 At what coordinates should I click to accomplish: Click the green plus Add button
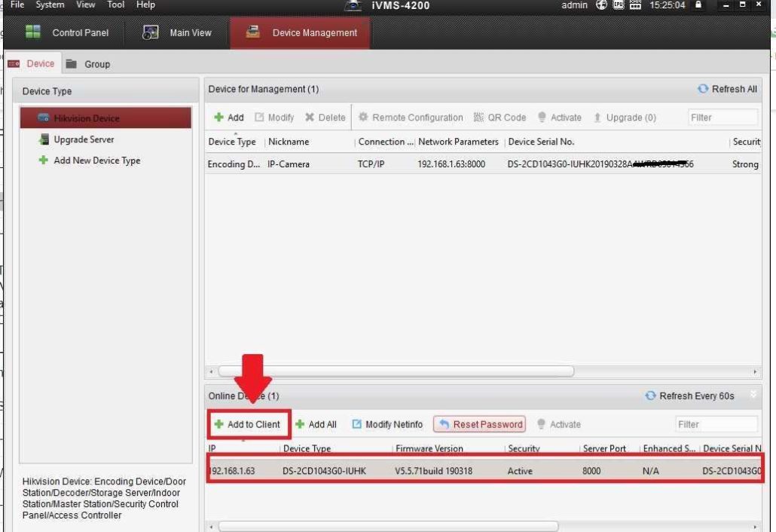229,118
